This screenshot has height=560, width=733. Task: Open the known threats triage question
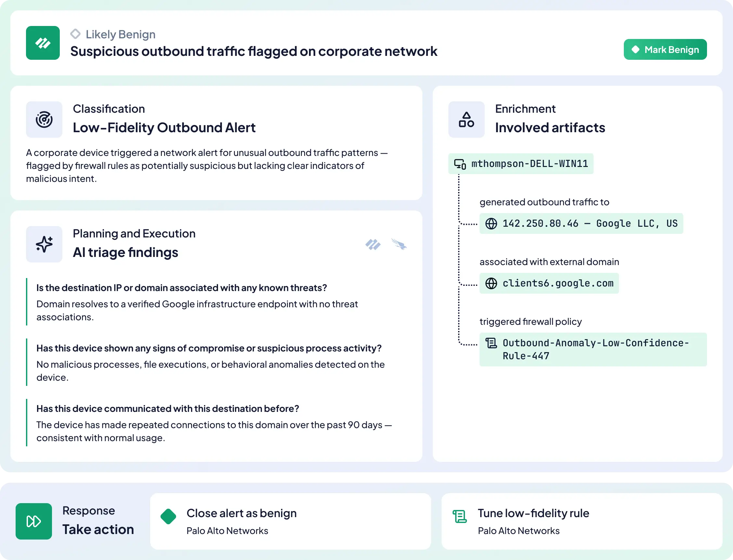coord(182,288)
